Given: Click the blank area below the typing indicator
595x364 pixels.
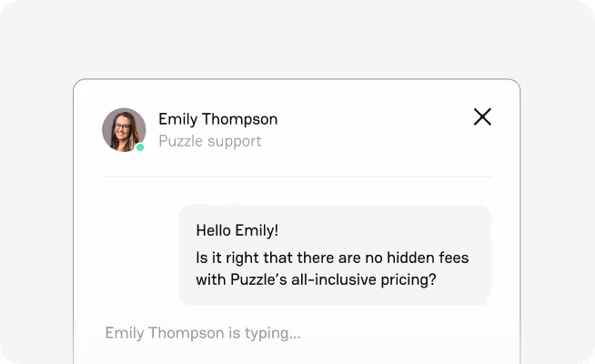Looking at the screenshot, I should tap(297, 355).
